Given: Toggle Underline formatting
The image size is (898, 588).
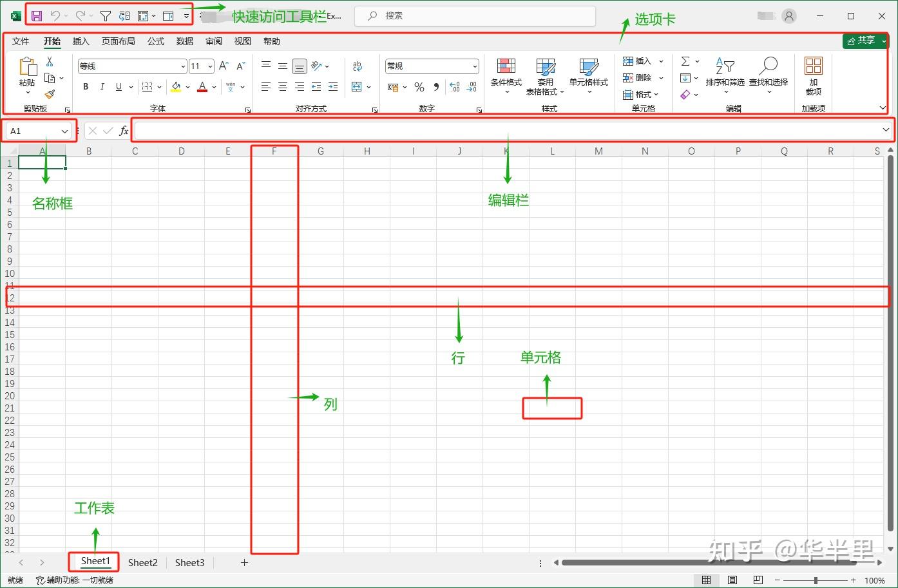Looking at the screenshot, I should [119, 86].
